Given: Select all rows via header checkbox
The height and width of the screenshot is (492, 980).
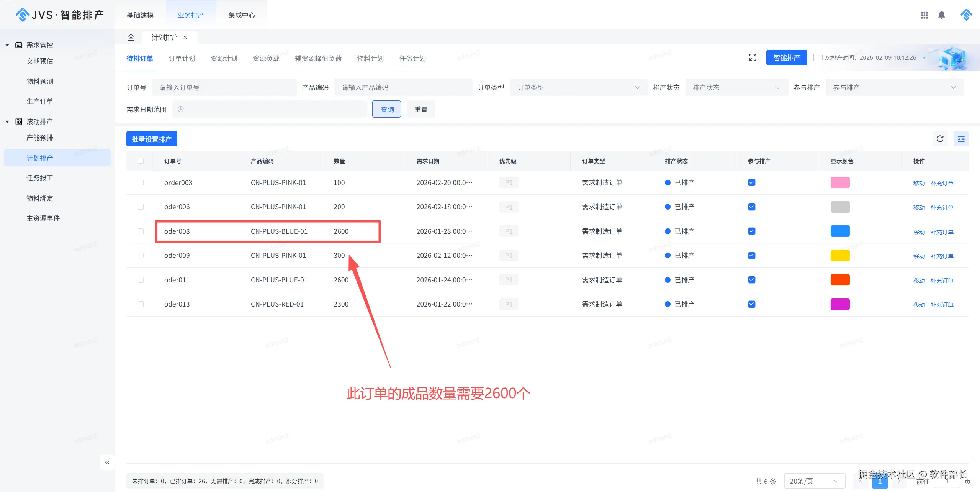Looking at the screenshot, I should (x=141, y=161).
